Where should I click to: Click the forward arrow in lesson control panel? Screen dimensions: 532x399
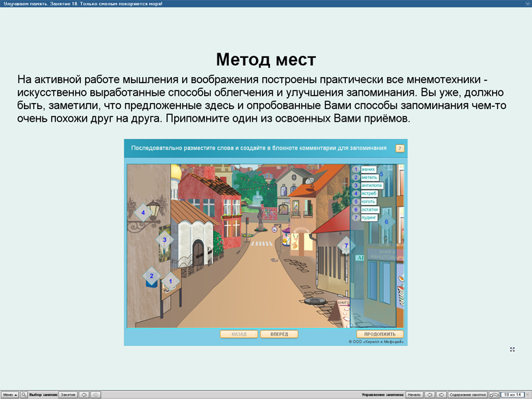440,394
